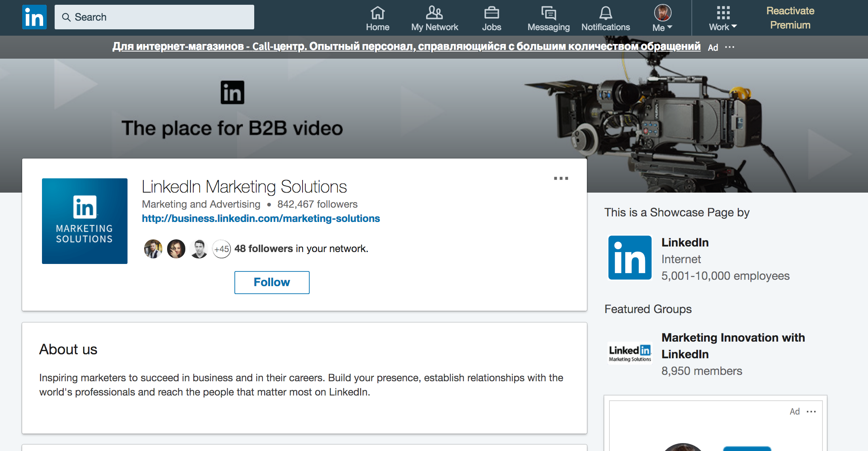Click LinkedIn Marketing Solutions title
The width and height of the screenshot is (868, 451).
[x=244, y=187]
